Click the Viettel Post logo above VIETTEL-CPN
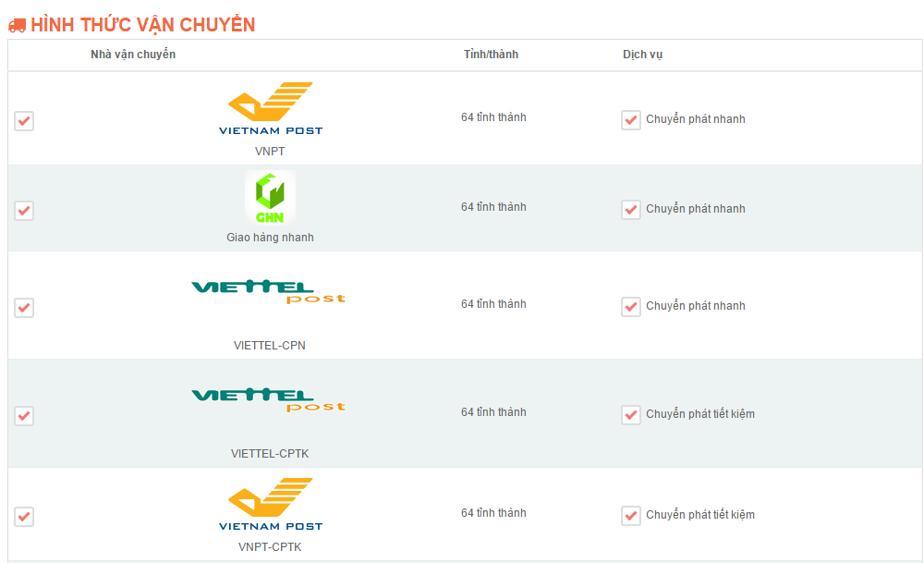 269,292
